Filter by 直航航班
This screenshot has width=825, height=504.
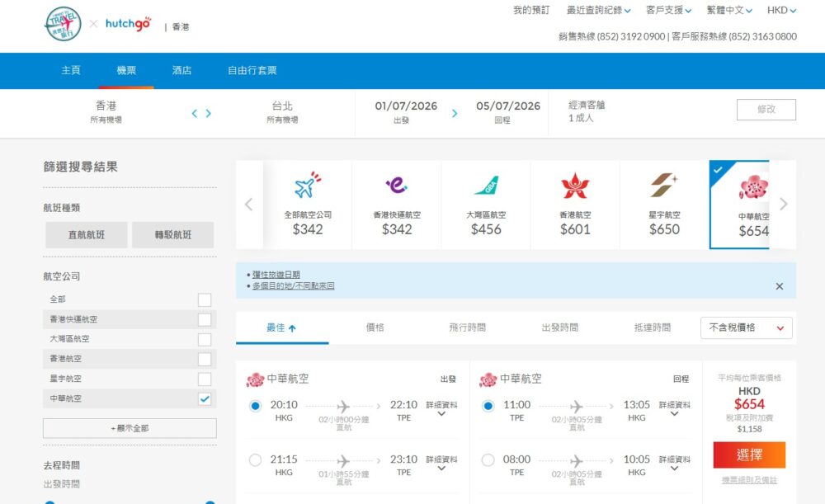(87, 234)
